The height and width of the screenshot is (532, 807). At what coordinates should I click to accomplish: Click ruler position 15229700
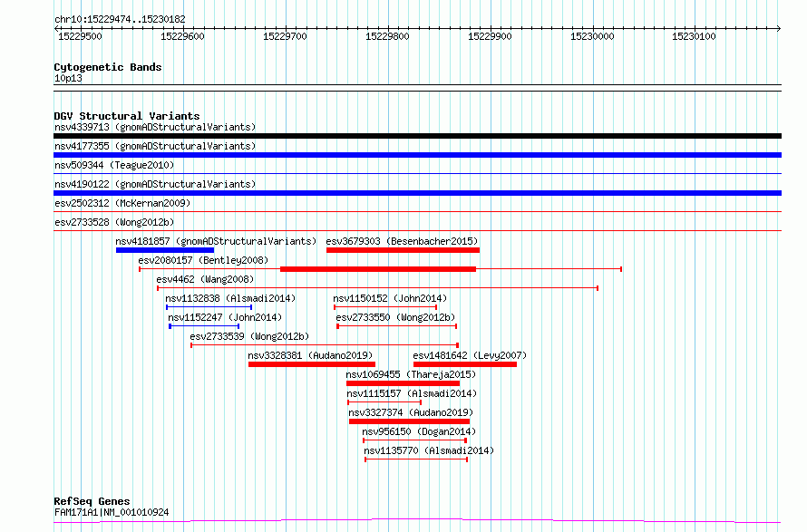coord(285,36)
